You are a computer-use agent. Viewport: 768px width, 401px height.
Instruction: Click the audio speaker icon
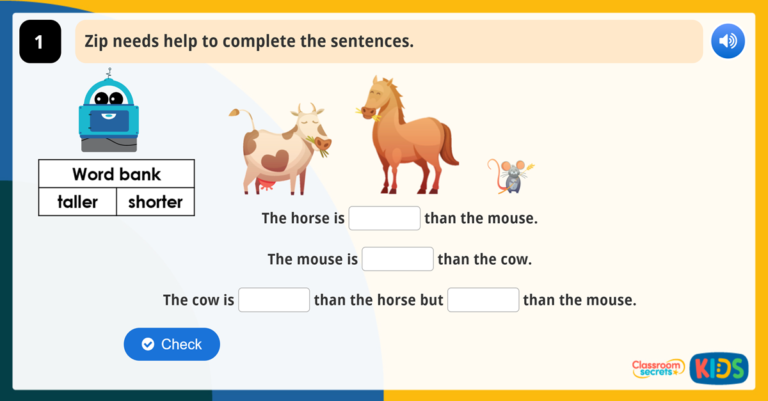[x=727, y=42]
